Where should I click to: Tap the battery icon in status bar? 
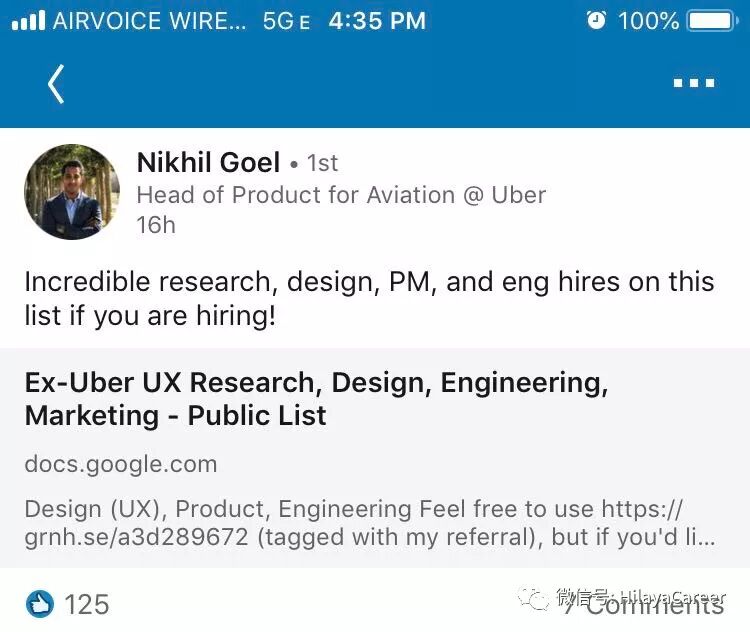[x=714, y=21]
